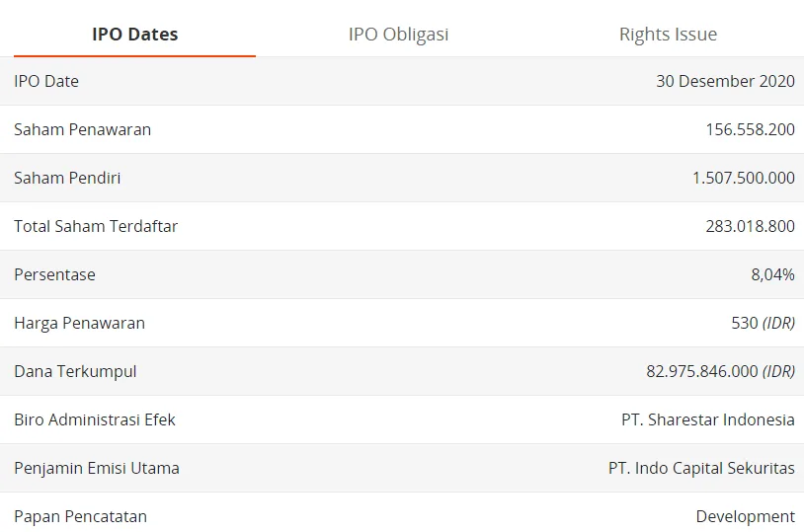Screen dimensions: 804x532
Task: Select the value 1.507.500.000
Action: pyautogui.click(x=743, y=178)
